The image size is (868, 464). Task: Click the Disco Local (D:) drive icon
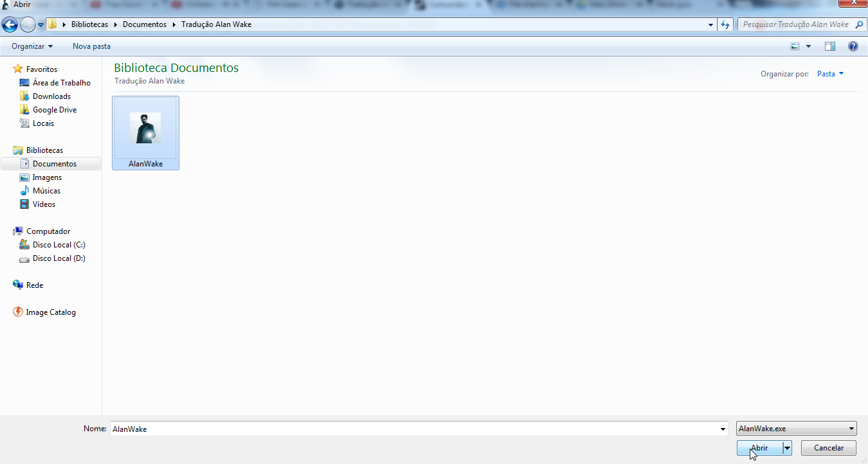24,258
